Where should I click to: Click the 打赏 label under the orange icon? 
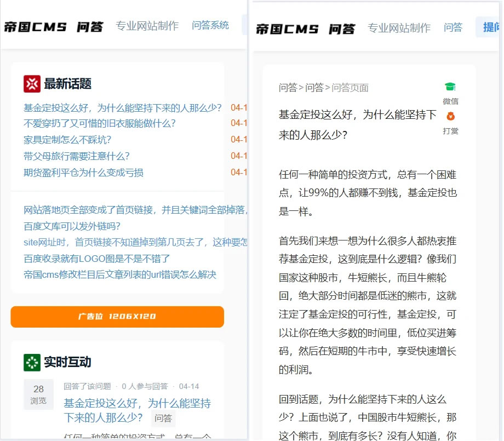[451, 131]
